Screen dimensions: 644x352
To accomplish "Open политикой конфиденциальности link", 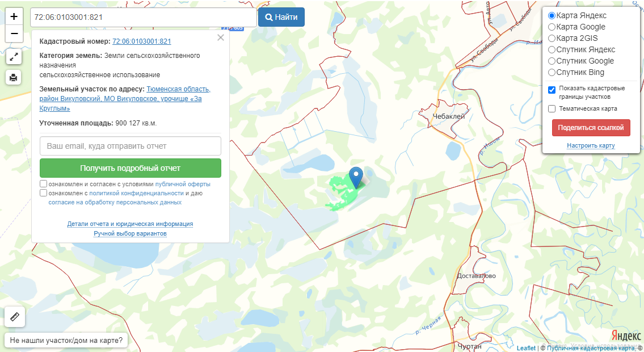I will click(136, 193).
